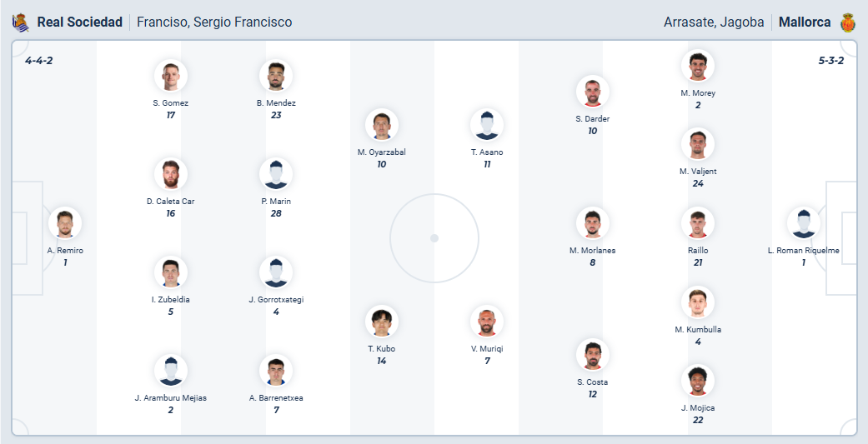The height and width of the screenshot is (444, 868).
Task: Click the Real Sociedad club crest
Action: click(x=21, y=22)
